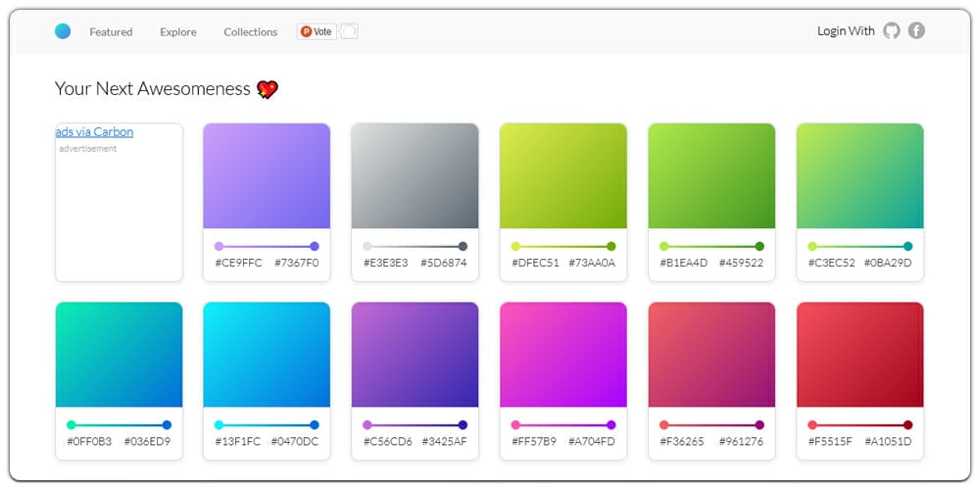Select the teal-blue #0FF0B3 gradient swatch
Screen dimensions: 980x490
click(x=119, y=355)
